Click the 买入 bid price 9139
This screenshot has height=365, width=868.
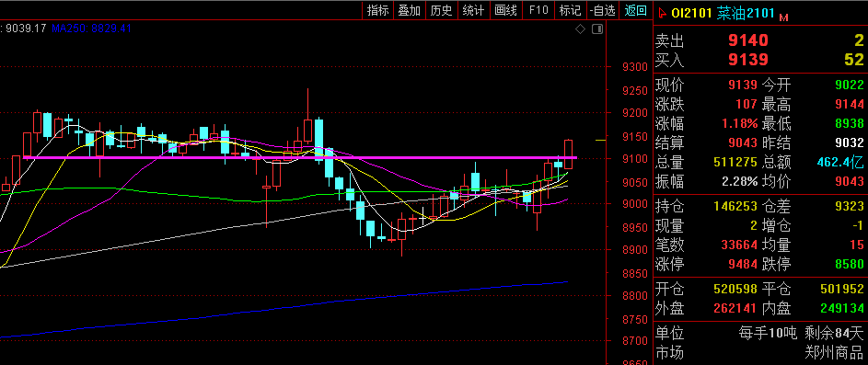(747, 60)
